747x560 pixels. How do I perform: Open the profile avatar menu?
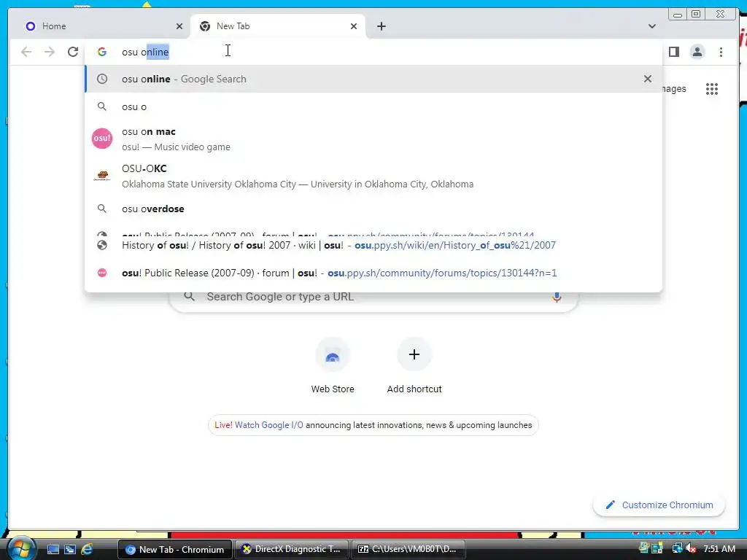click(x=697, y=52)
